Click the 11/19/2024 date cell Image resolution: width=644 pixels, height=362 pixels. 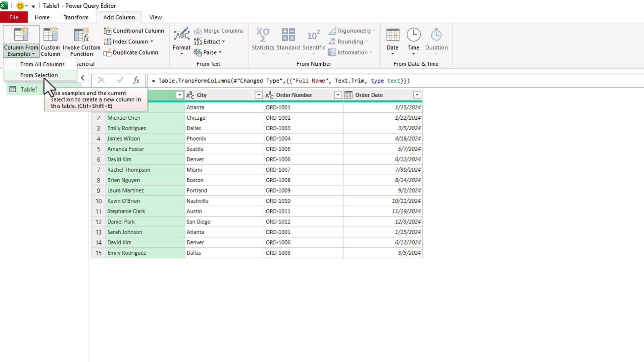[382, 212]
